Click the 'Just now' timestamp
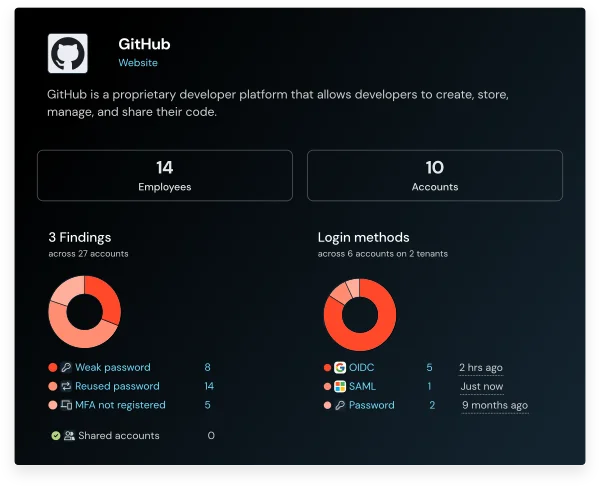The image size is (600, 486). tap(482, 386)
